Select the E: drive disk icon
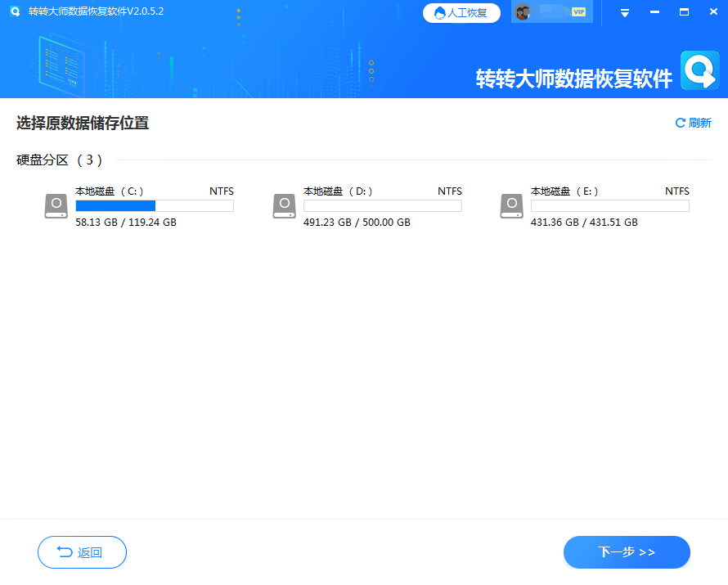 pos(510,206)
